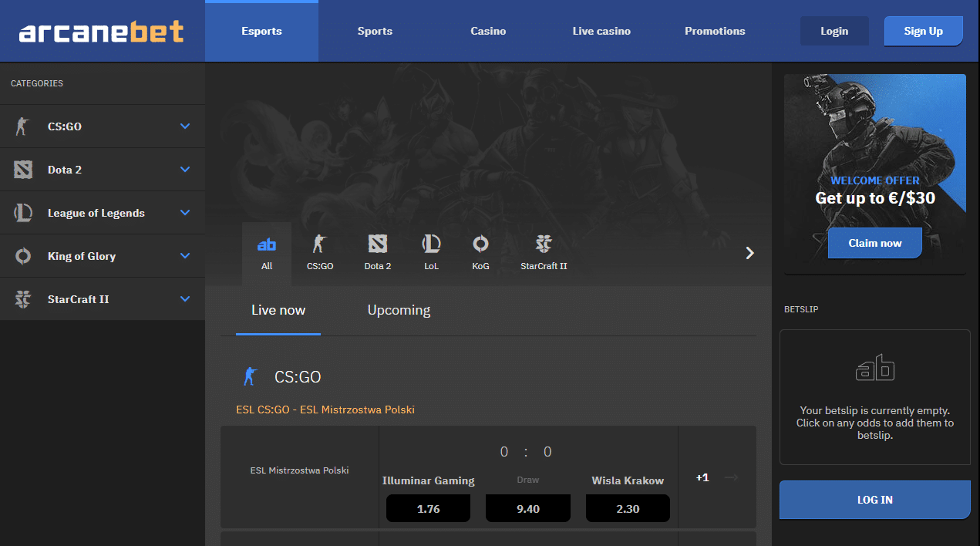The height and width of the screenshot is (546, 980).
Task: Click the StarCraft II sidebar icon
Action: pos(23,299)
